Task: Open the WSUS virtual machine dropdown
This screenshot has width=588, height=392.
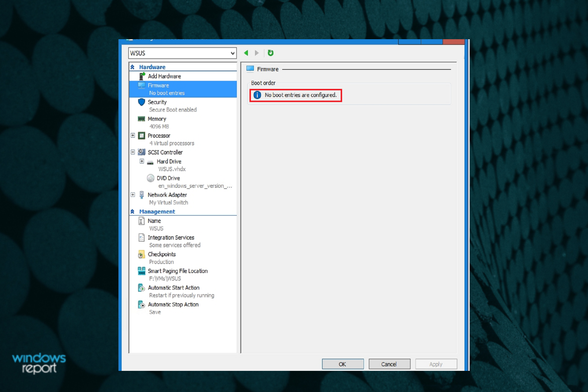Action: (182, 53)
